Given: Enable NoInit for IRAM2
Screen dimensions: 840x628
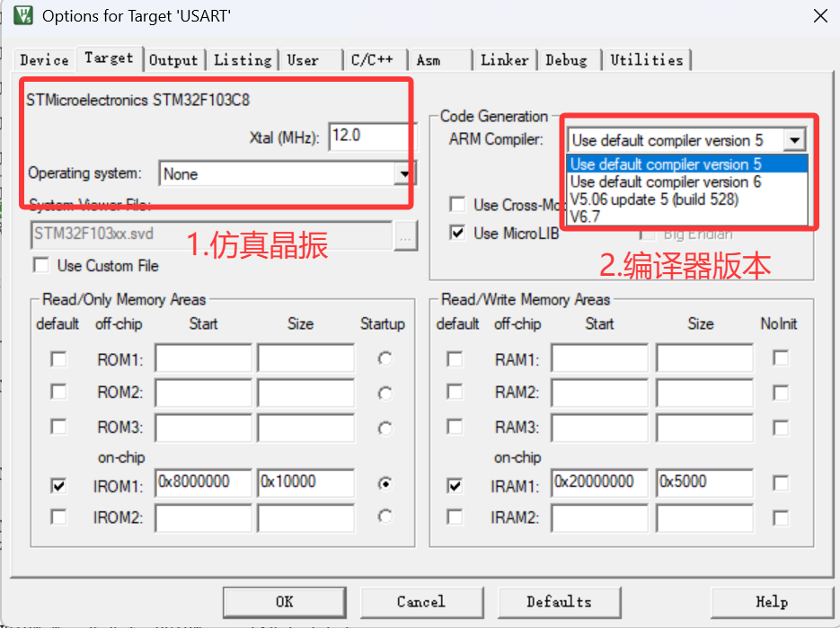Looking at the screenshot, I should [x=781, y=518].
